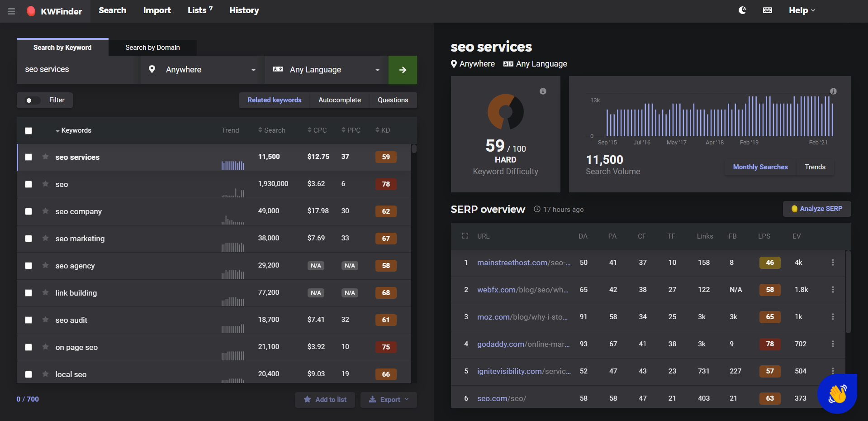Click the keyword list scrollbar

coord(414,148)
